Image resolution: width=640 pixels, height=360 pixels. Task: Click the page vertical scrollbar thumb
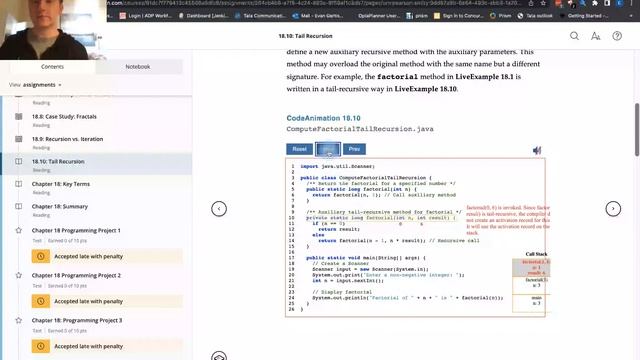[637, 129]
